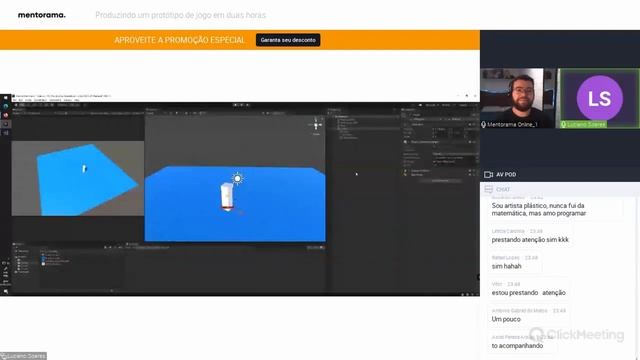Click the microphone icon beside Mentorama Online_1

[x=483, y=124]
